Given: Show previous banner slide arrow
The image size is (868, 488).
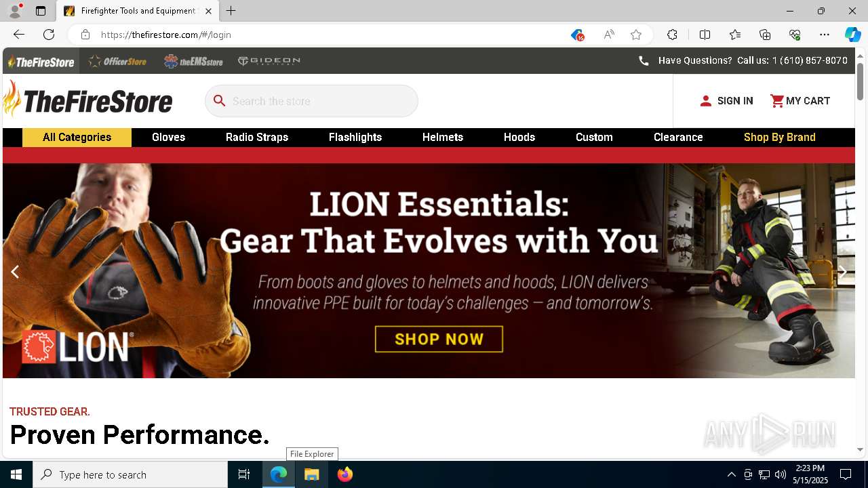Looking at the screenshot, I should [15, 272].
